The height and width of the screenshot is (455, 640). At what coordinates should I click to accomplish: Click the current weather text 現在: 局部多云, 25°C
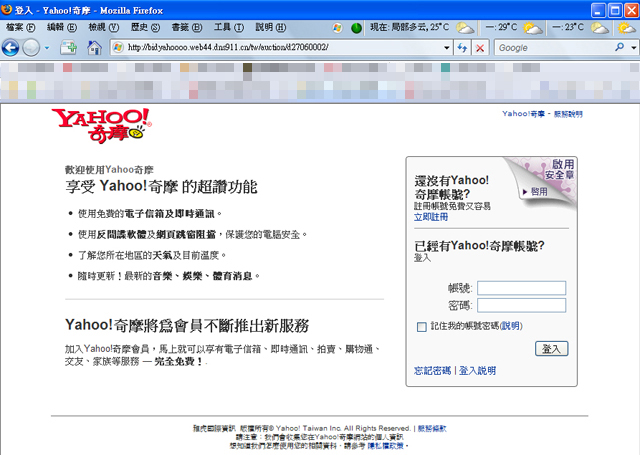tap(409, 27)
